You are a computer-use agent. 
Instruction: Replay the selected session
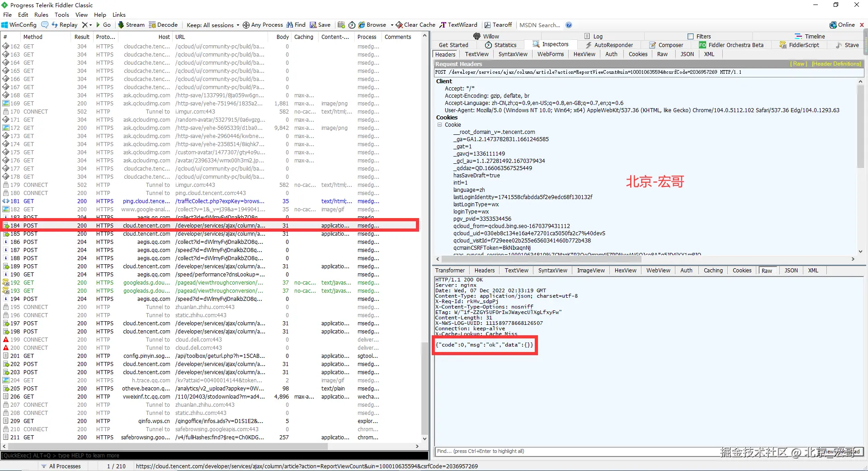[65, 25]
